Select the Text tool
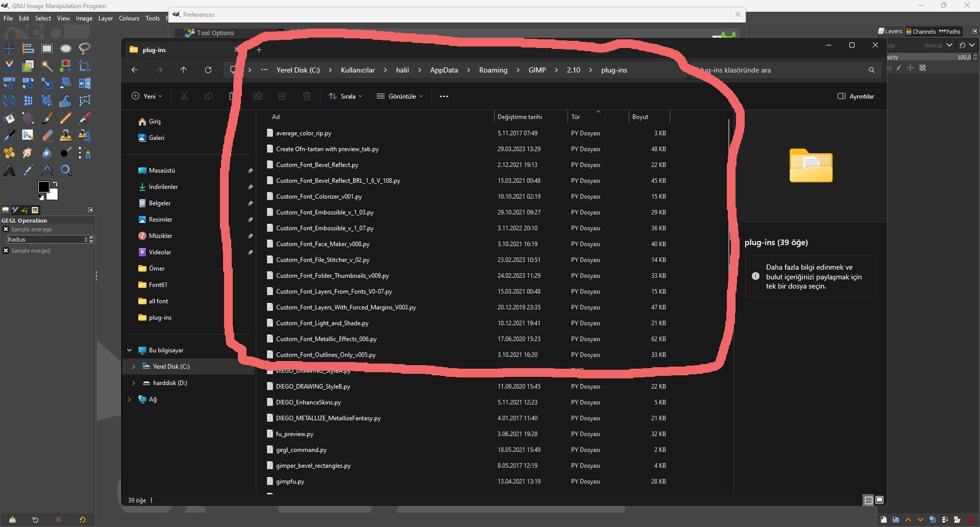Screen dimensions: 980x527 [x=9, y=170]
